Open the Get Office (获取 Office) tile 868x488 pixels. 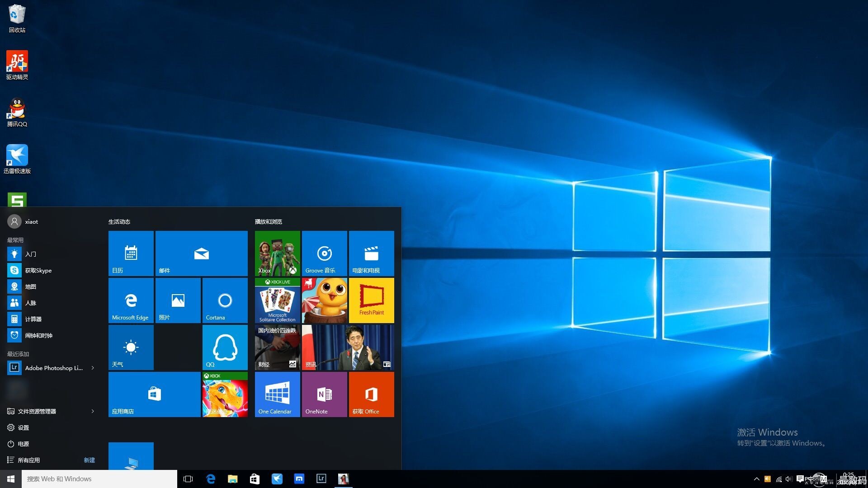[x=371, y=394]
